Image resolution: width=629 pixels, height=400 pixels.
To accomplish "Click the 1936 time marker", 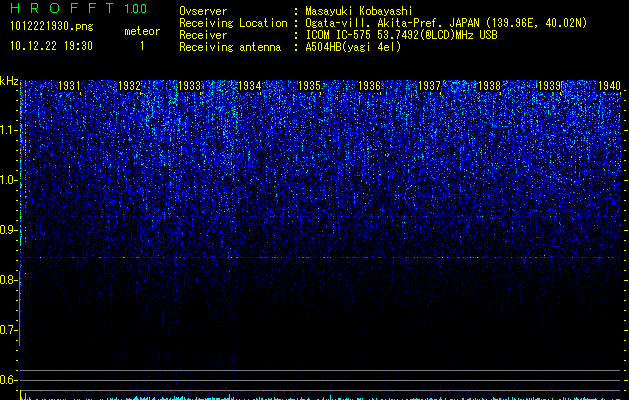I will coord(369,86).
